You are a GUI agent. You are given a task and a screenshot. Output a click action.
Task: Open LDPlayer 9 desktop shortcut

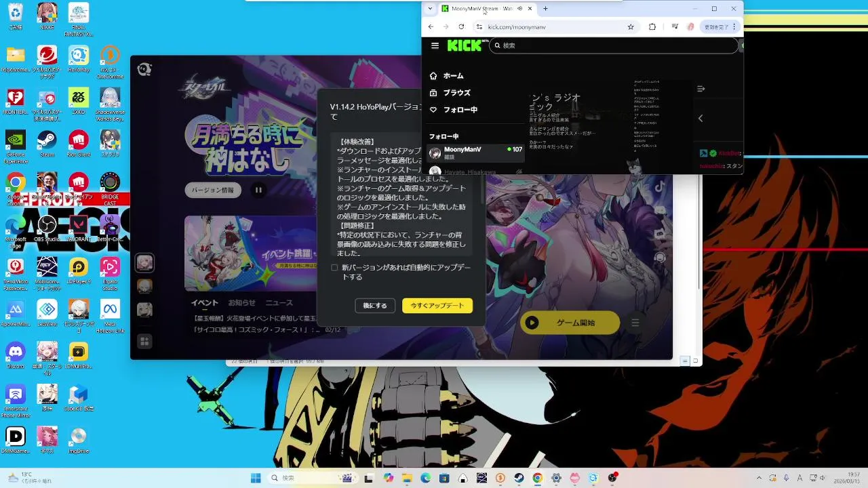[x=79, y=271]
